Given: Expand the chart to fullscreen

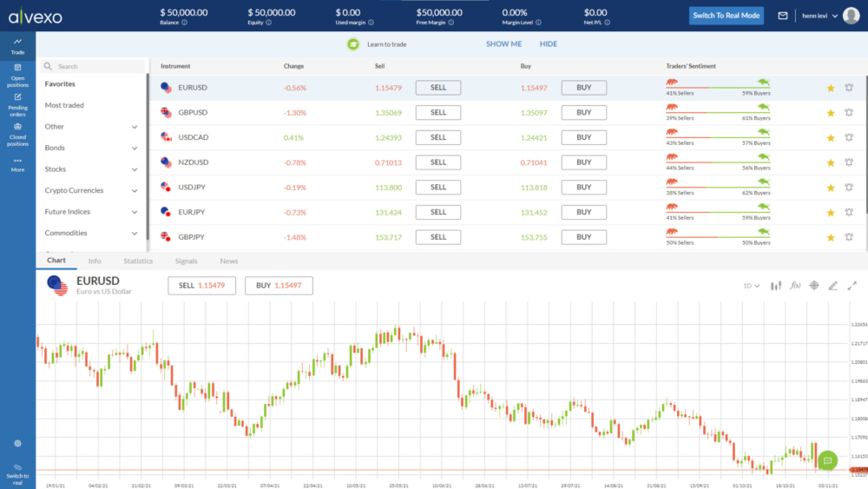Looking at the screenshot, I should [x=852, y=286].
